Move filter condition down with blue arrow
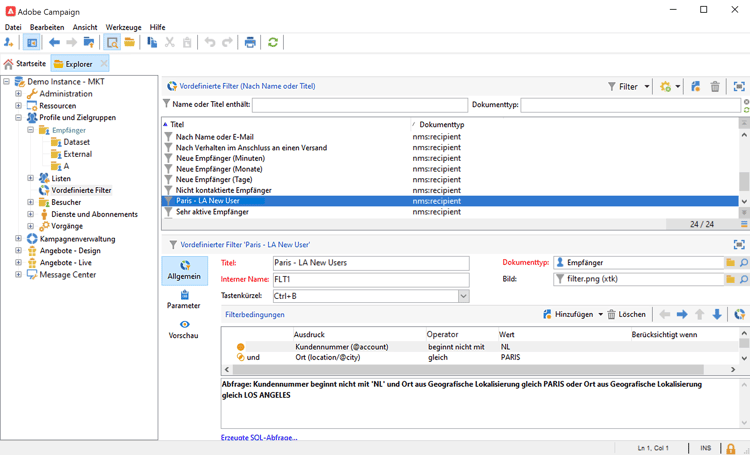 [717, 314]
